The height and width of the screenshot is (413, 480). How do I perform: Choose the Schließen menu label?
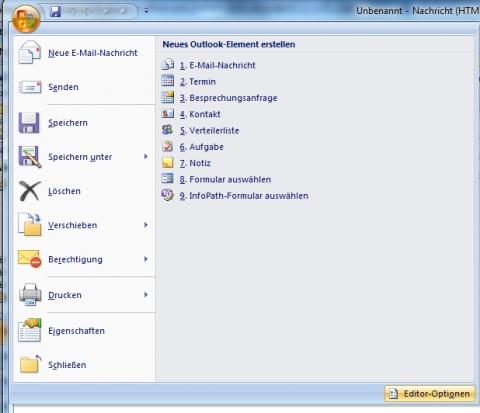click(x=67, y=365)
